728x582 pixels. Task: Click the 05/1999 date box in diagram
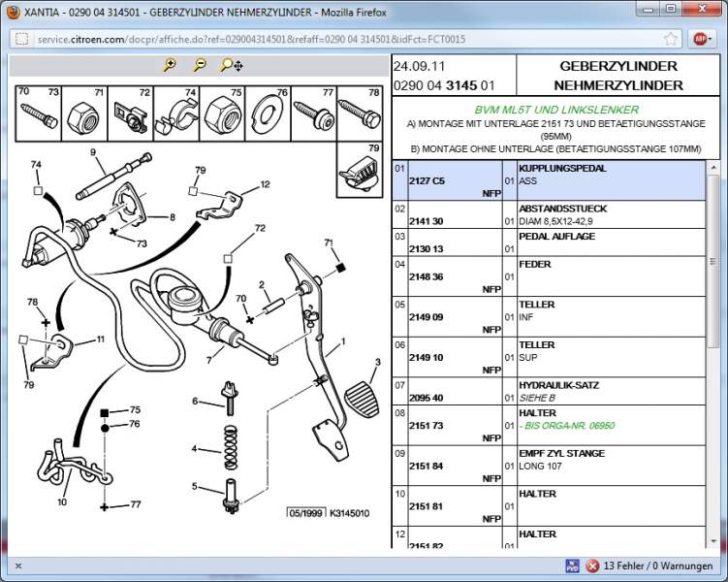(x=306, y=513)
